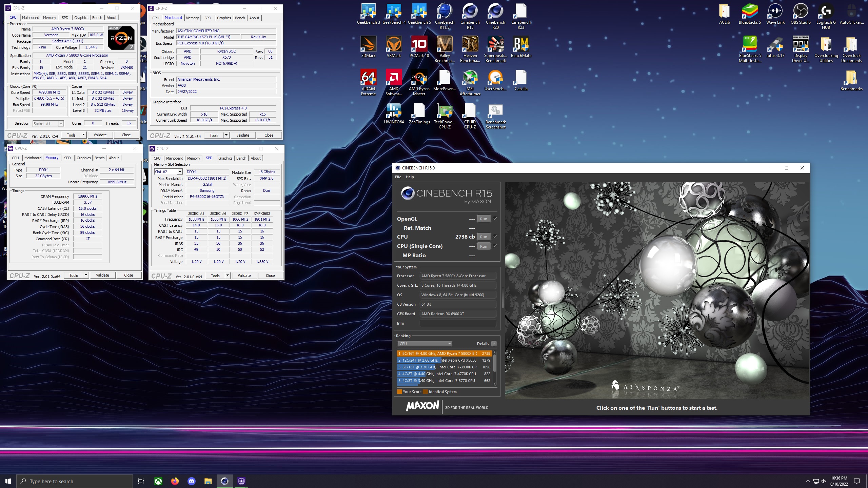This screenshot has height=488, width=868.
Task: Open Discord from the taskbar
Action: [192, 481]
